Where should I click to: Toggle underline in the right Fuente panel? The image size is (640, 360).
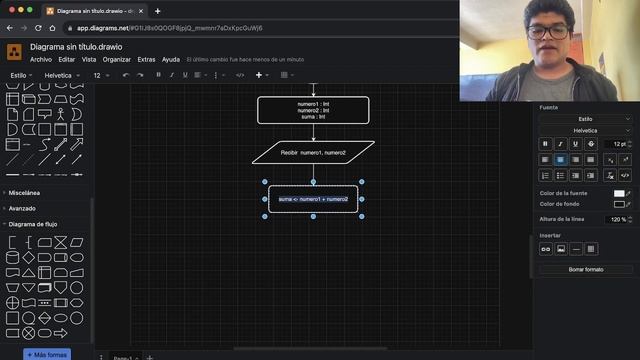pyautogui.click(x=576, y=144)
